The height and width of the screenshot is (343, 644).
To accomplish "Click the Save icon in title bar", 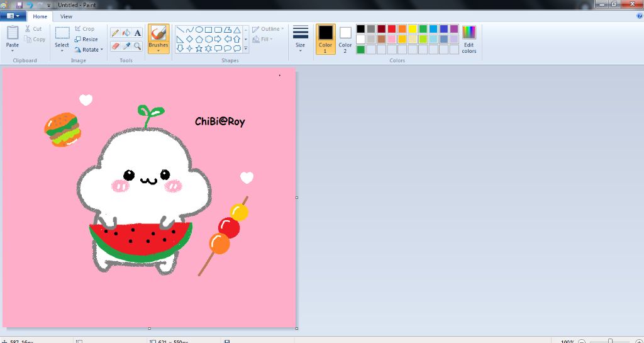I will tap(19, 5).
